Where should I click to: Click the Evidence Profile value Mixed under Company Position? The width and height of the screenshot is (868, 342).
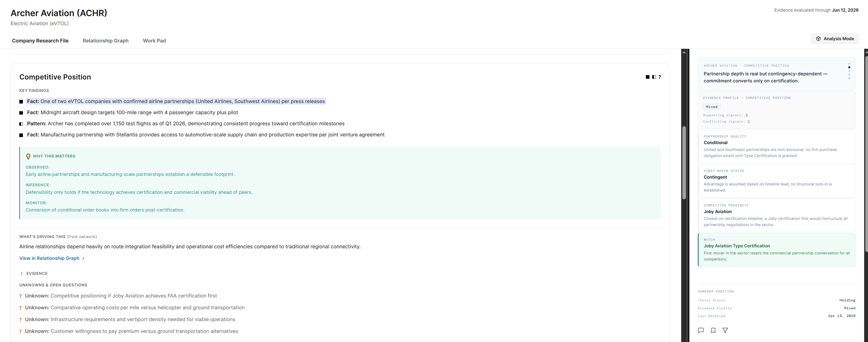pos(850,308)
